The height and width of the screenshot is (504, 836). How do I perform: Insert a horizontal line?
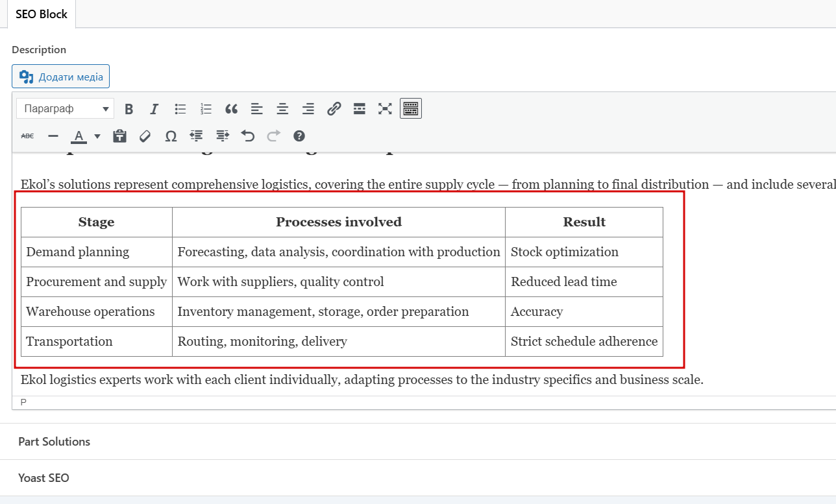pyautogui.click(x=53, y=136)
